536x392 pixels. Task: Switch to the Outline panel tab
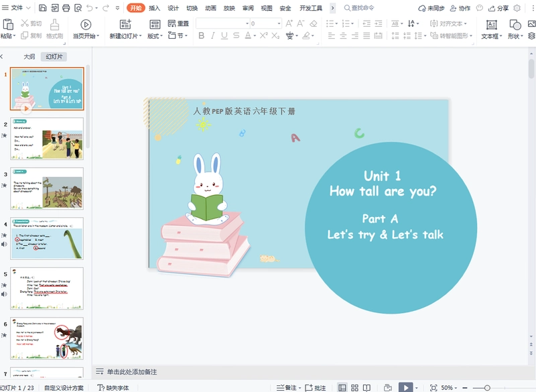pos(29,56)
